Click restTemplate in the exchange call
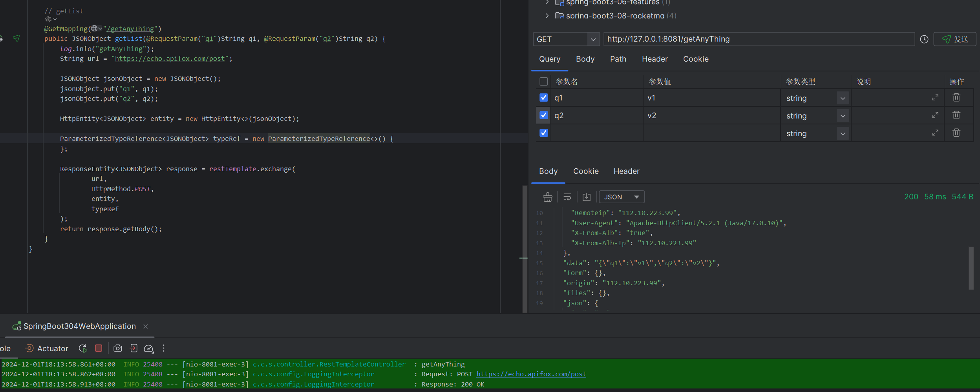Screen dimensions: 980x392 tap(232, 169)
